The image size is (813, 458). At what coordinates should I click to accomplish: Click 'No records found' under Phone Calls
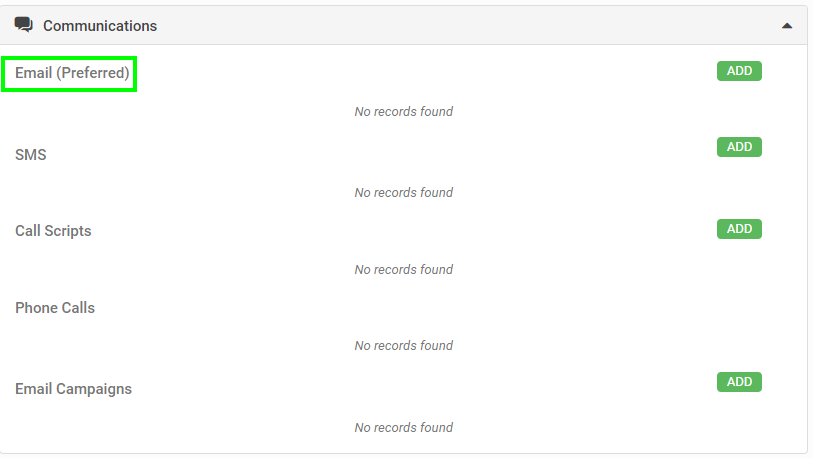click(x=403, y=345)
